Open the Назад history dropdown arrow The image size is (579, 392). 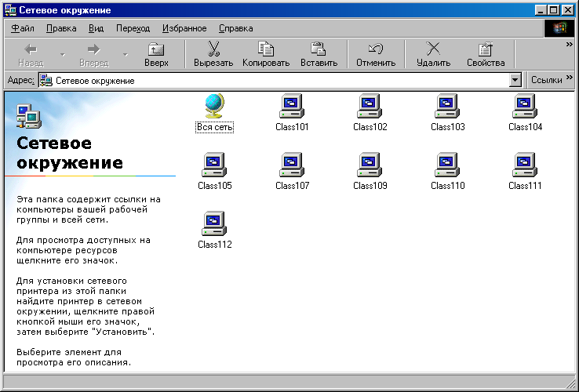(x=63, y=55)
